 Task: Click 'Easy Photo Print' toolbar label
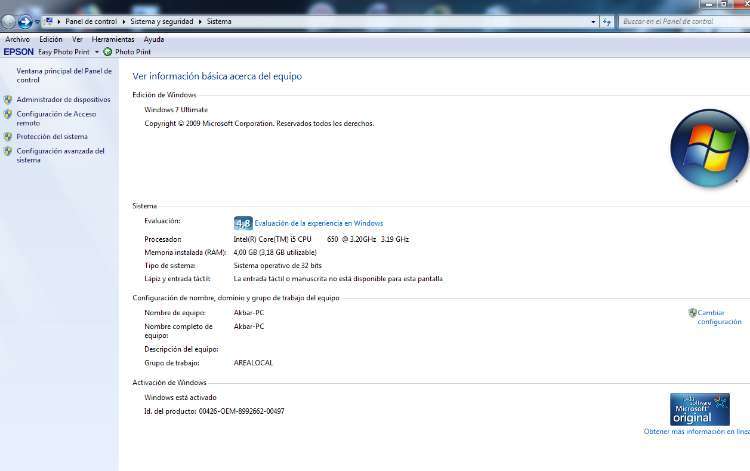coord(64,52)
